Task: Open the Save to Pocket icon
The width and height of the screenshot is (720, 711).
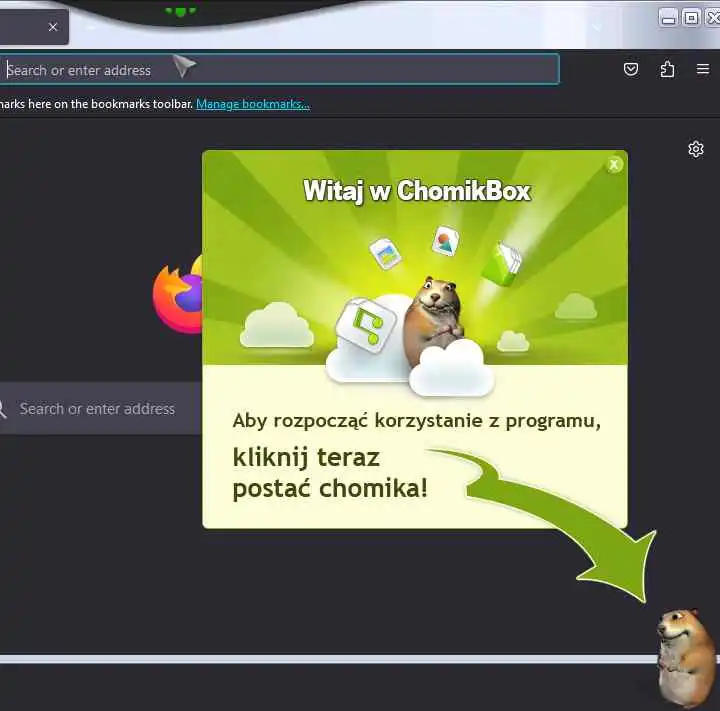Action: (x=631, y=69)
